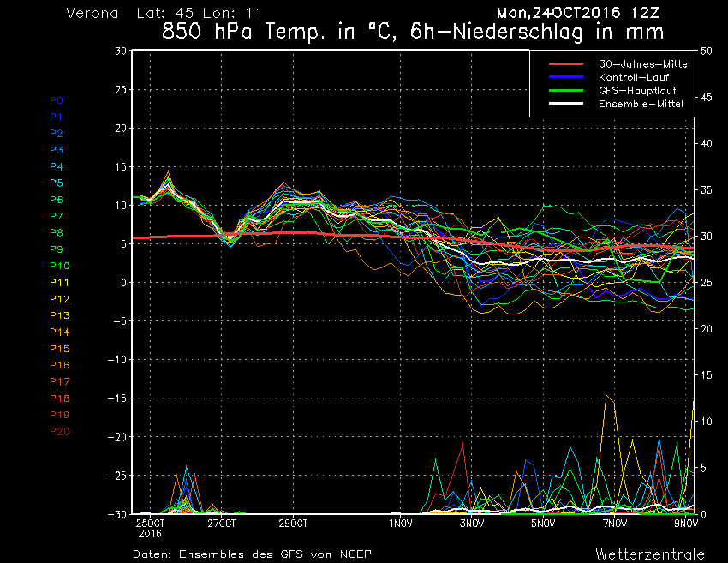Click the P0 ensemble member label

tap(57, 100)
